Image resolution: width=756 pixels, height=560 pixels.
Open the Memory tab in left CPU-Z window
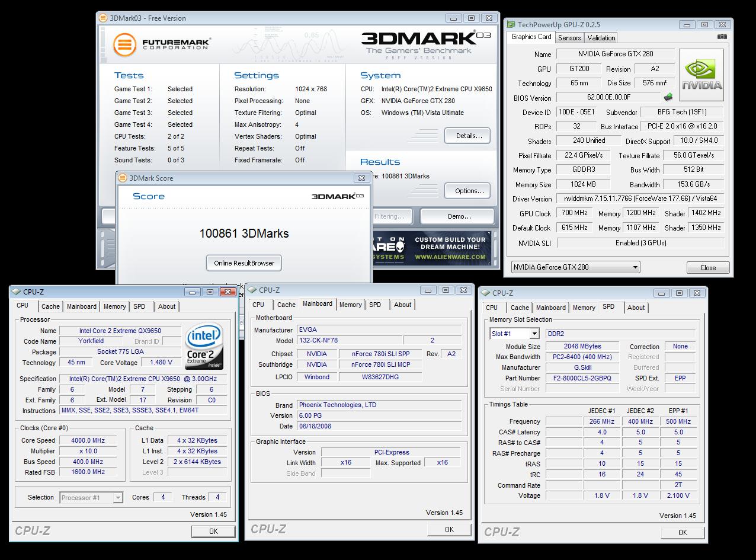114,306
